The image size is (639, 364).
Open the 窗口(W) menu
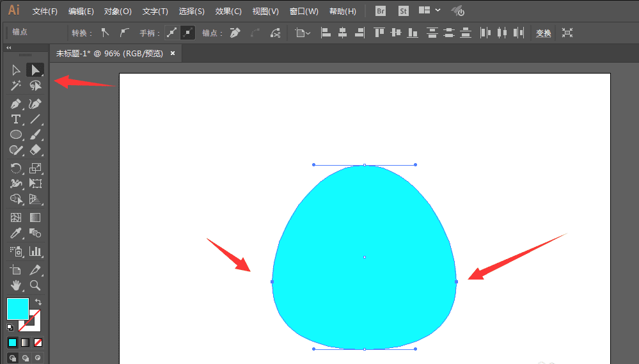(x=304, y=12)
